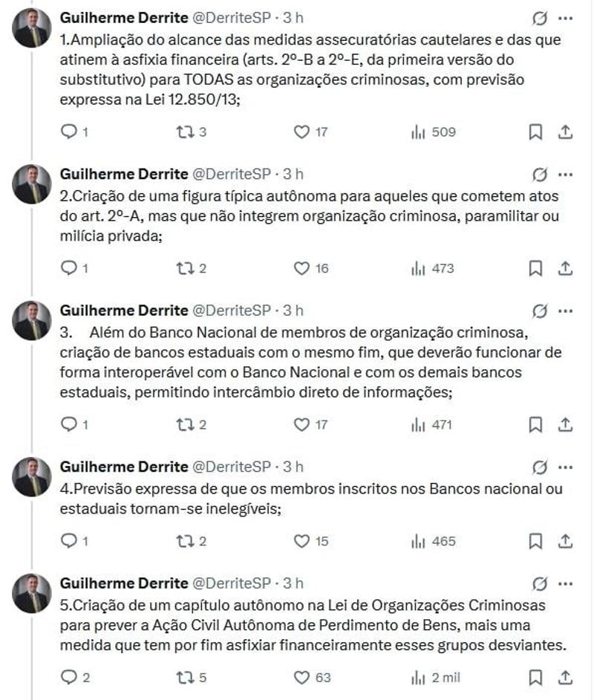The height and width of the screenshot is (700, 594).
Task: View analytics of tweet with 465 views
Action: point(418,541)
